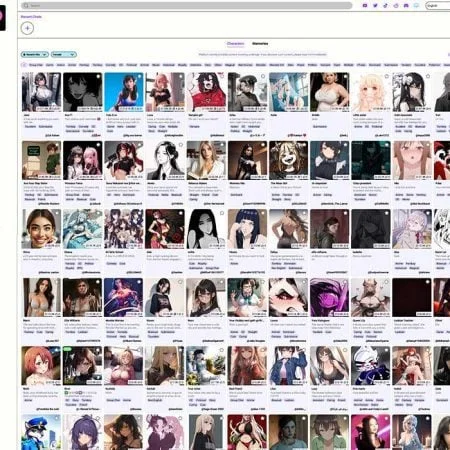Toggle the circle marker on the black-and-white suit sketch card
450x450 pixels.
pyautogui.click(x=180, y=145)
